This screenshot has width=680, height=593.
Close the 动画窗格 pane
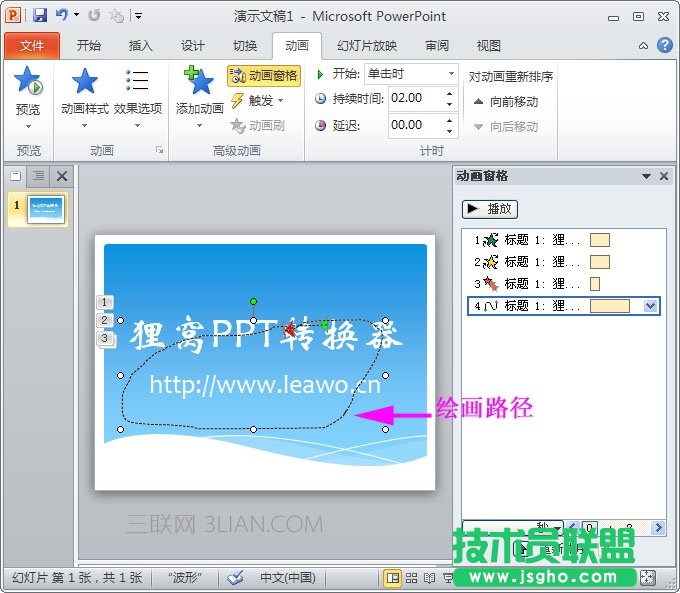664,176
